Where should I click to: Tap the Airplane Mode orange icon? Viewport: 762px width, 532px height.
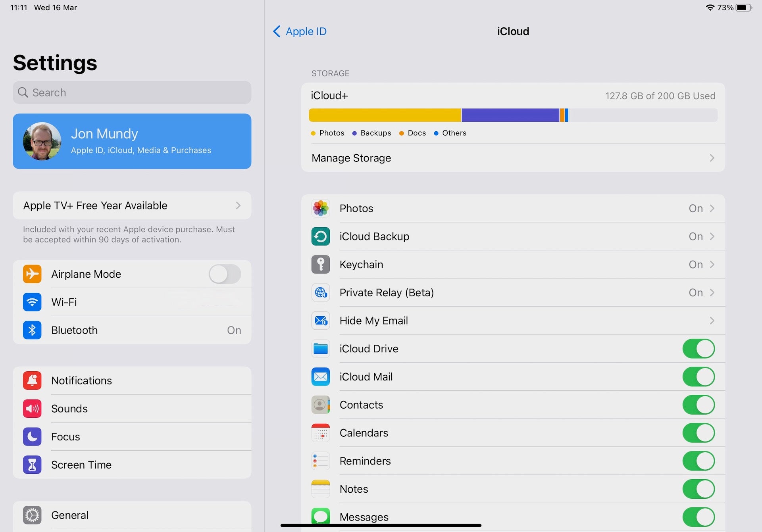tap(32, 274)
